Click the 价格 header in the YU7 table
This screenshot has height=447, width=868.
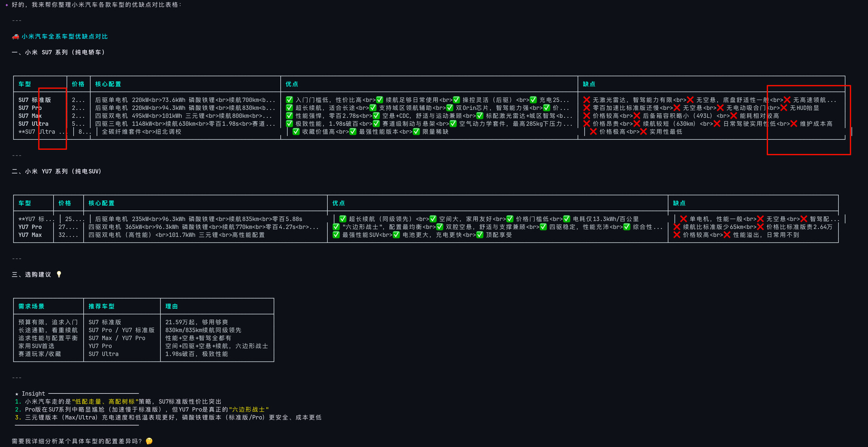click(x=65, y=203)
